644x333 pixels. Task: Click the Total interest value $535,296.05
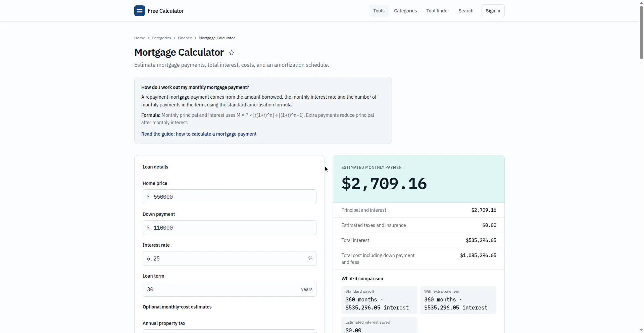tap(481, 240)
